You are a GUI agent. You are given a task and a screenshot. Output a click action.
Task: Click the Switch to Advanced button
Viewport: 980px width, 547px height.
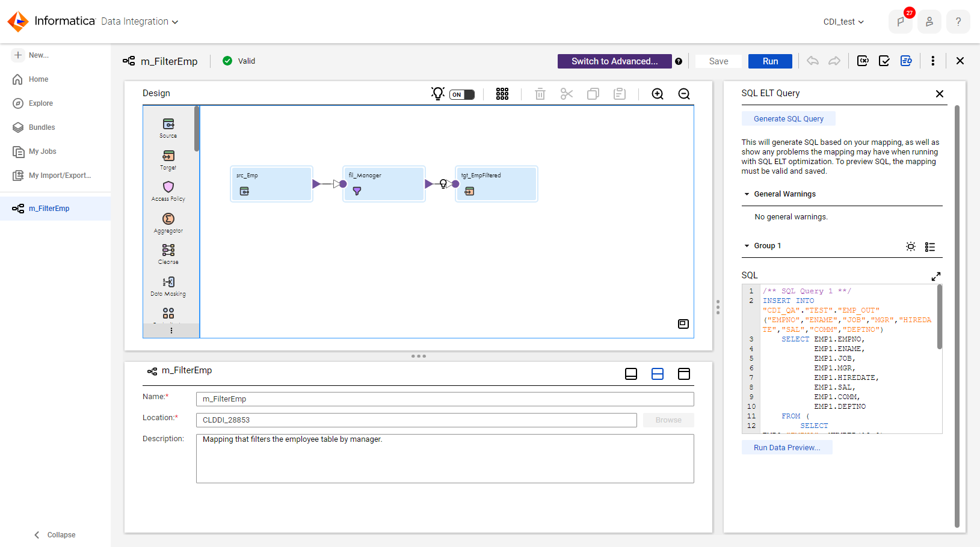615,61
